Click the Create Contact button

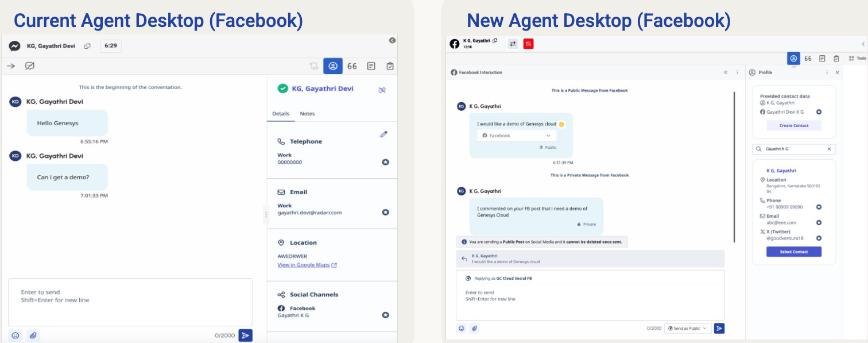(793, 125)
